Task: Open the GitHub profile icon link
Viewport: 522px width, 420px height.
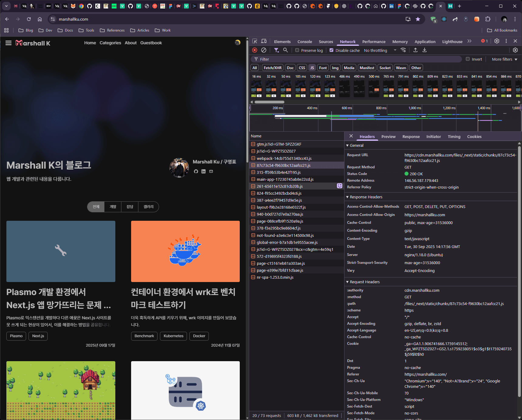Action: tap(196, 172)
